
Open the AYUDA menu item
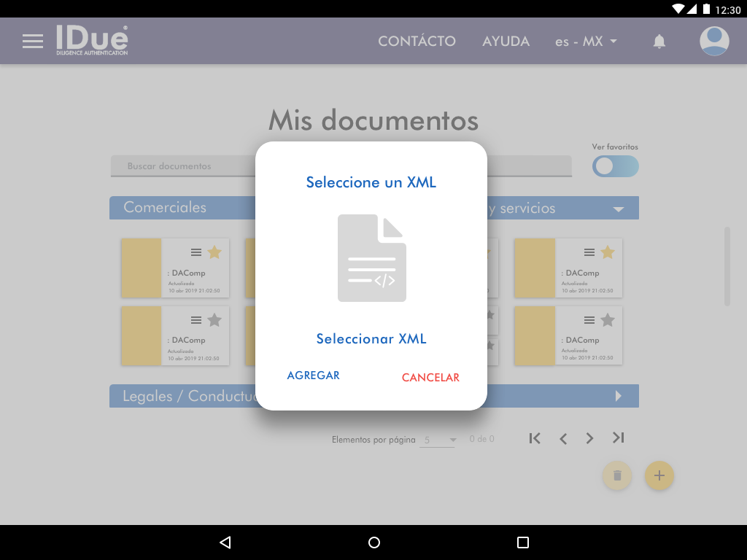pos(506,42)
